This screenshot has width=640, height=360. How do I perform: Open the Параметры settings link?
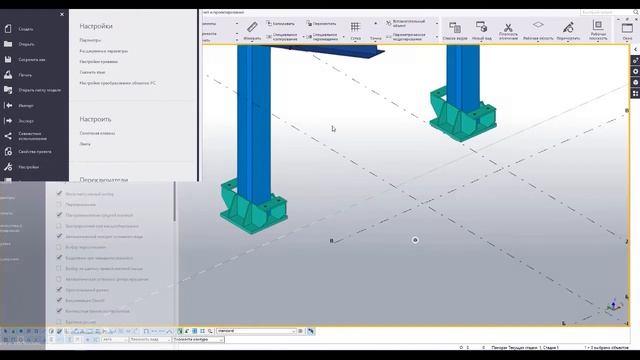(x=90, y=40)
